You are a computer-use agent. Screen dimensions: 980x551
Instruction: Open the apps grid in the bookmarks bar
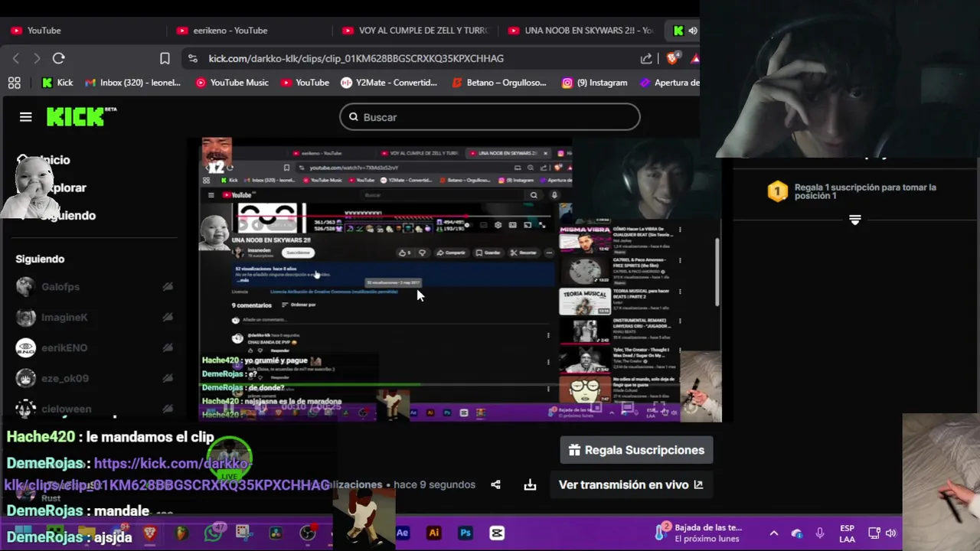(x=14, y=83)
